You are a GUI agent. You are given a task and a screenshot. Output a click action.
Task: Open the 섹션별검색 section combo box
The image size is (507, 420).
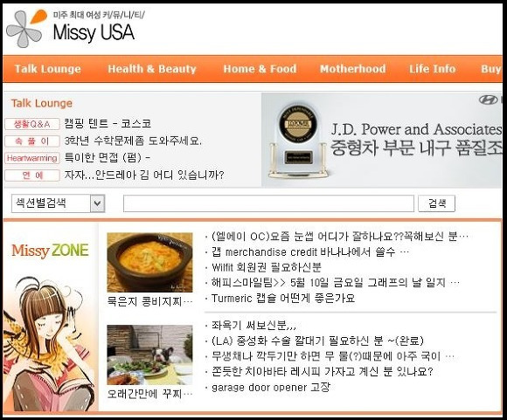58,203
